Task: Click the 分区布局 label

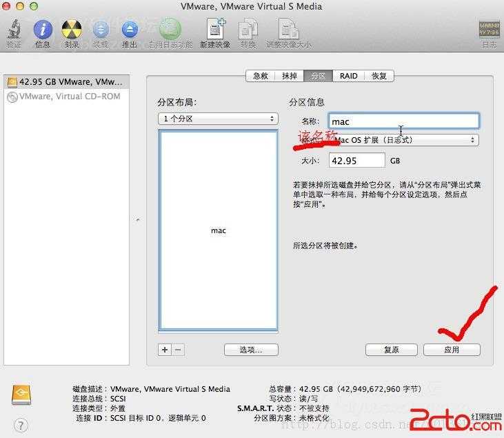Action: coord(177,102)
